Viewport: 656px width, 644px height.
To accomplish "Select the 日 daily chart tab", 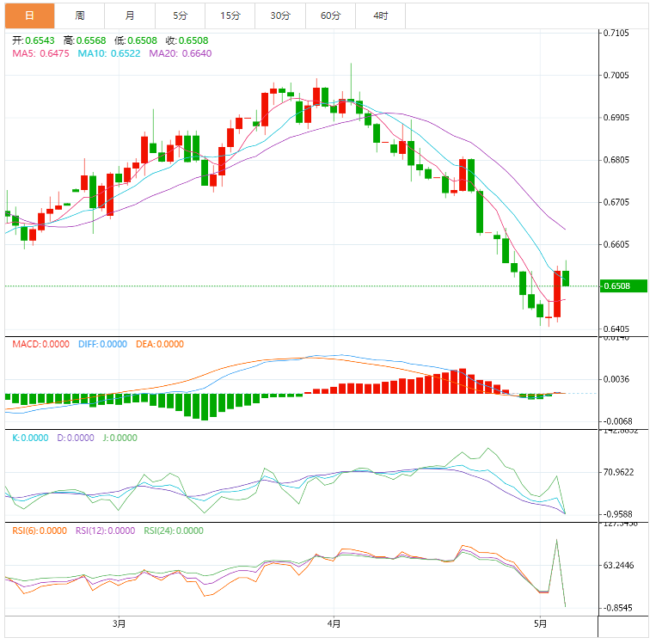I will pos(29,15).
